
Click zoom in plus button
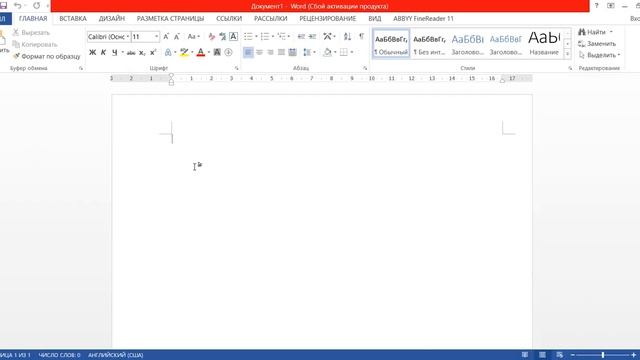[634, 355]
